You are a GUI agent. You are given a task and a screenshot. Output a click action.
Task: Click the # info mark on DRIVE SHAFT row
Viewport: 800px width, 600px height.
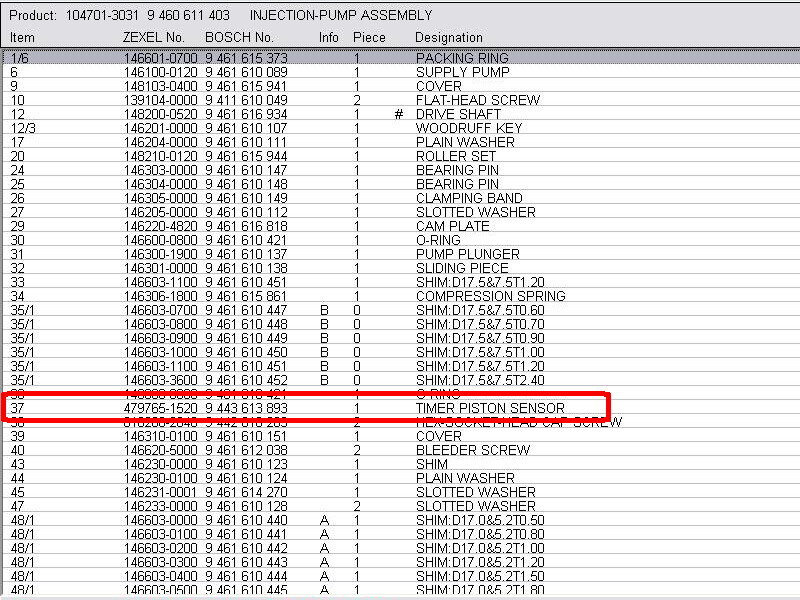(398, 114)
